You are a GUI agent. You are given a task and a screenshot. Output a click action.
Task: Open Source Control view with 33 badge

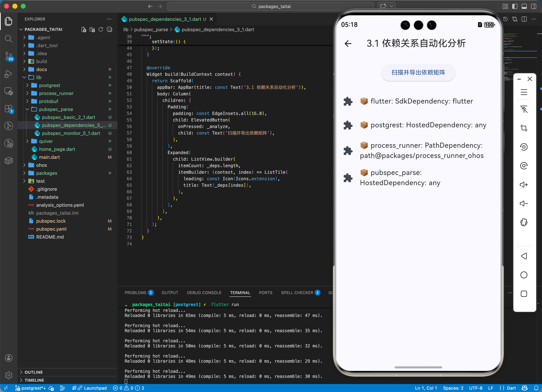coord(9,56)
